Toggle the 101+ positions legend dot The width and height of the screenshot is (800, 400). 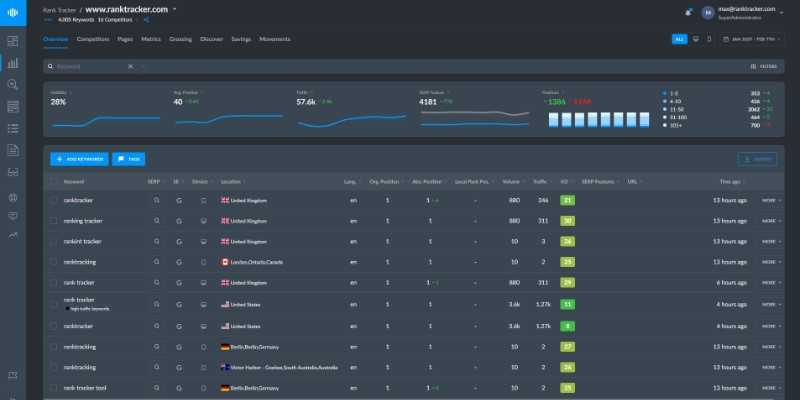coord(664,125)
